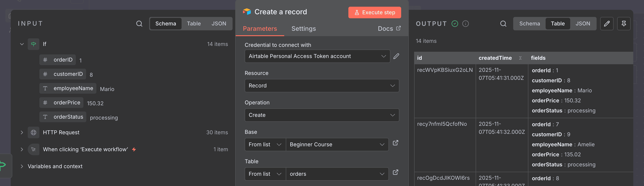Open the Docs link
The width and height of the screenshot is (644, 186).
tap(389, 29)
